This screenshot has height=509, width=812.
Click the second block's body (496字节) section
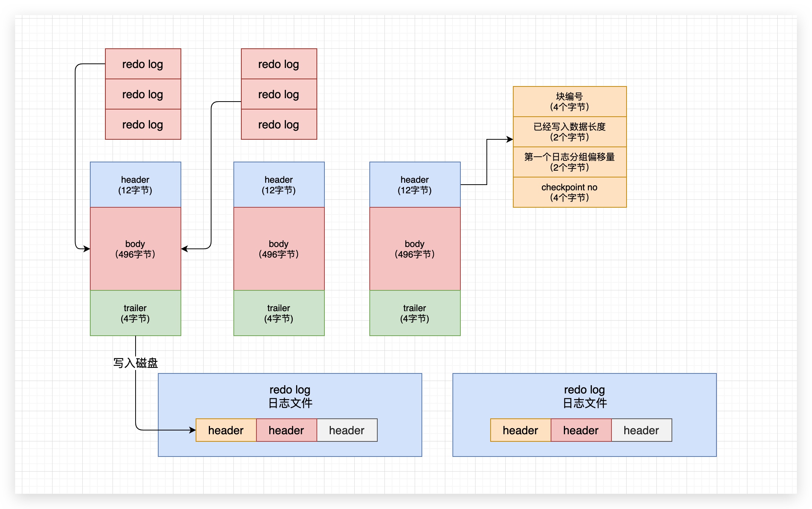coord(279,249)
